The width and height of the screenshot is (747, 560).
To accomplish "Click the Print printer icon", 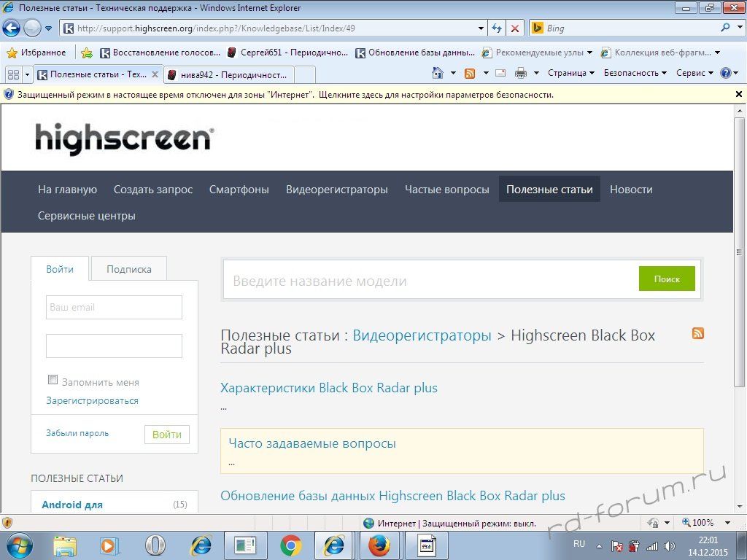I will click(521, 73).
